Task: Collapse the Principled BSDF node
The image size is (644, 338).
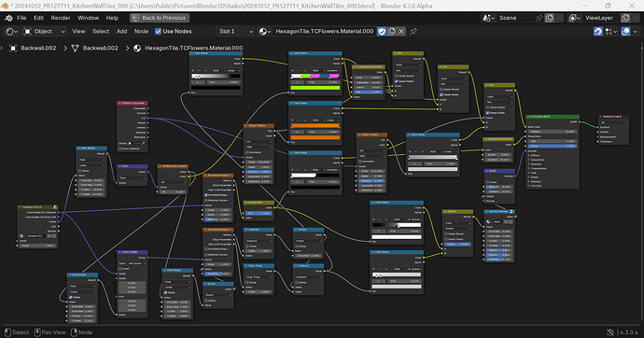Action: coord(527,117)
